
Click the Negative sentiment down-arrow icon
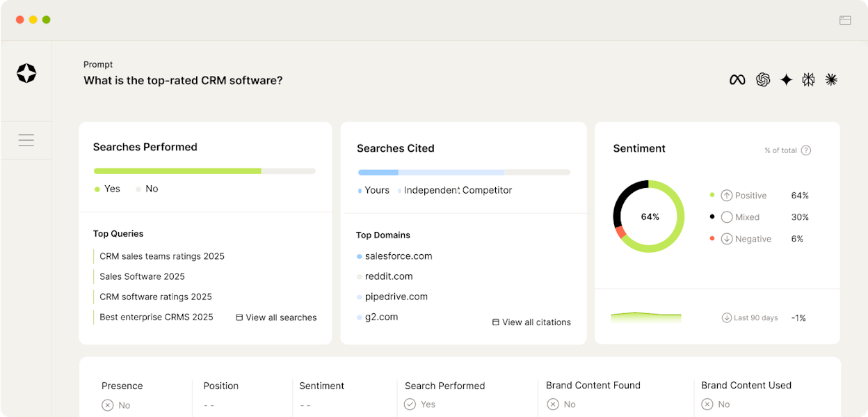727,239
